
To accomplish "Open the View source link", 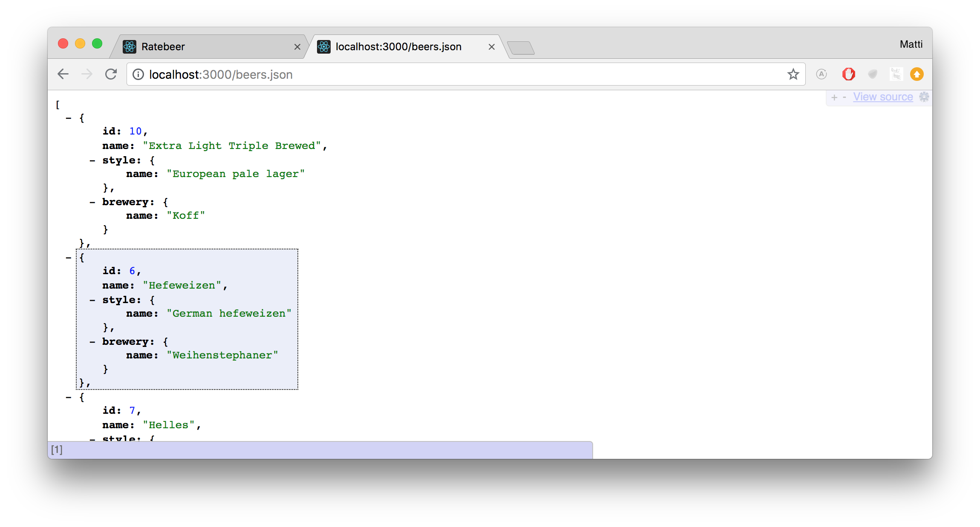I will pyautogui.click(x=883, y=97).
